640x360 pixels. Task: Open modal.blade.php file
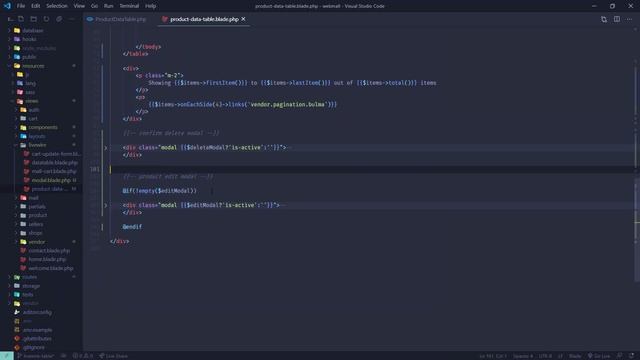tap(51, 180)
